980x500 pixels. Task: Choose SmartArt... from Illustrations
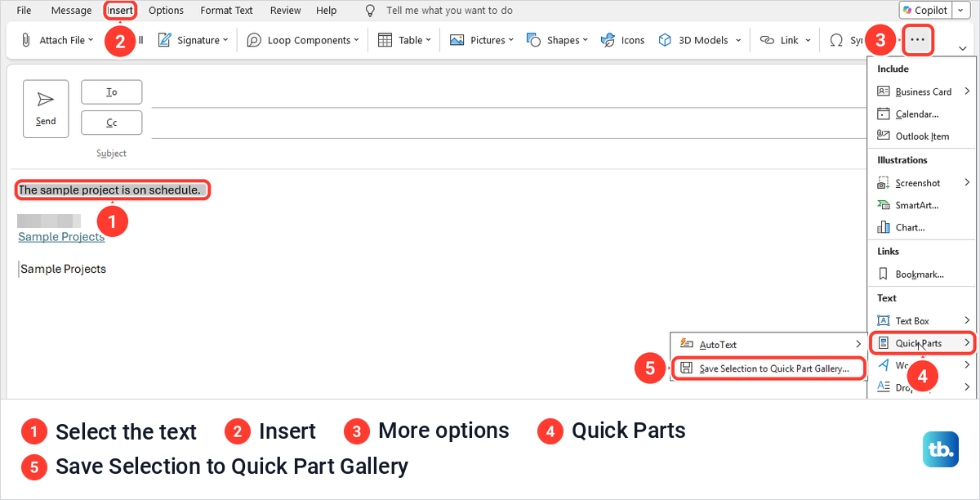pos(923,205)
